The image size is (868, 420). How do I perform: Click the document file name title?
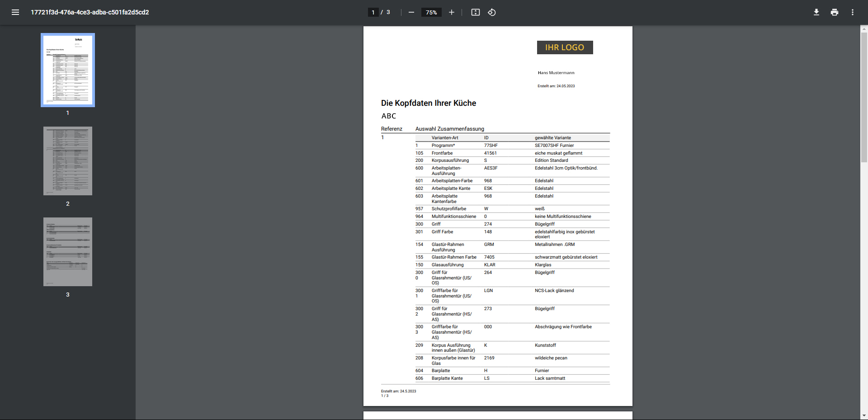click(90, 12)
